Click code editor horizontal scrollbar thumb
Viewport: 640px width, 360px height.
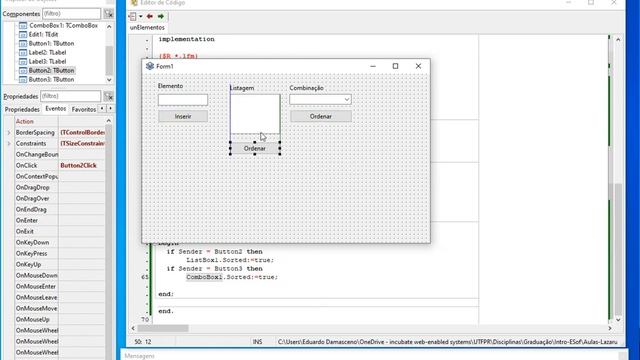[x=163, y=328]
